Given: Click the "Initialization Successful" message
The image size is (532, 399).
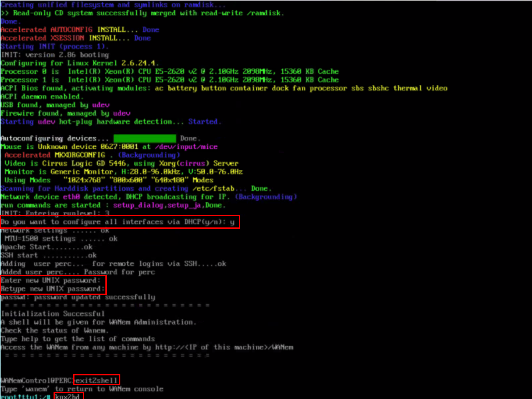Looking at the screenshot, I should pos(53,314).
